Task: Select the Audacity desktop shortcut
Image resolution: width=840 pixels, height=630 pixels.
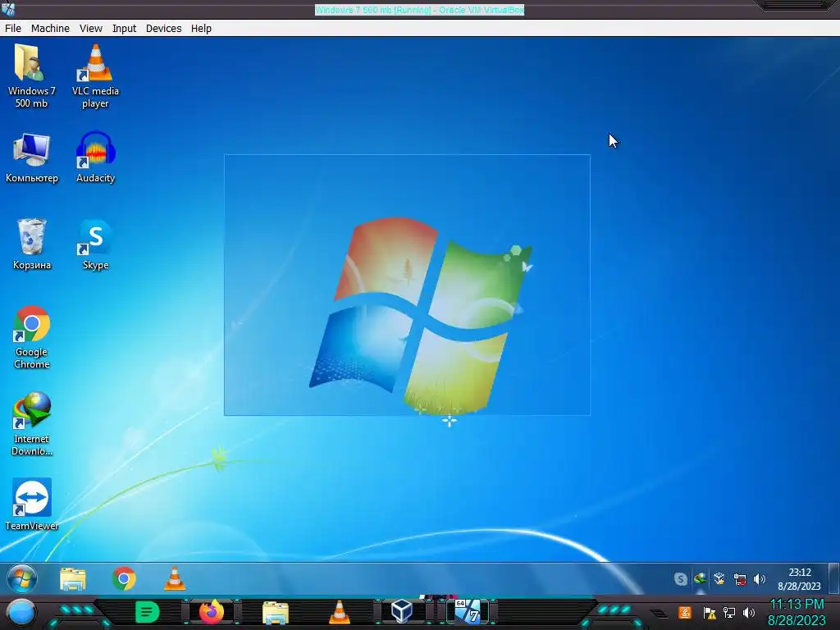Action: [x=95, y=157]
